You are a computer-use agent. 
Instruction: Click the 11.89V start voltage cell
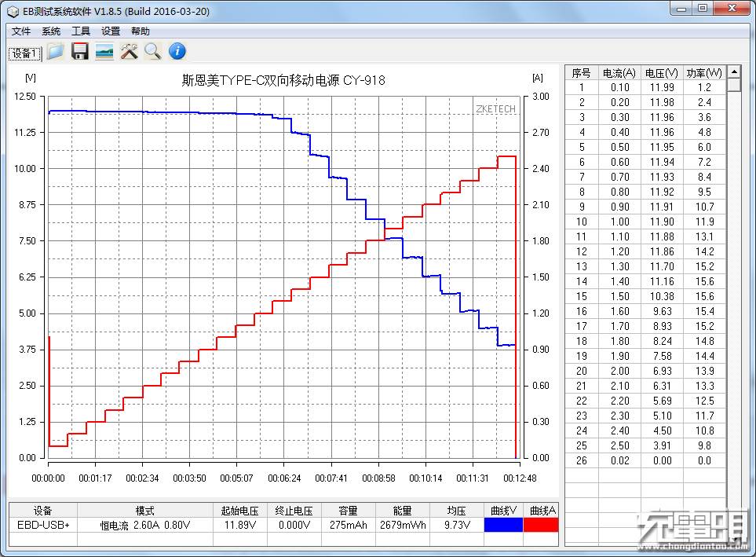click(240, 525)
